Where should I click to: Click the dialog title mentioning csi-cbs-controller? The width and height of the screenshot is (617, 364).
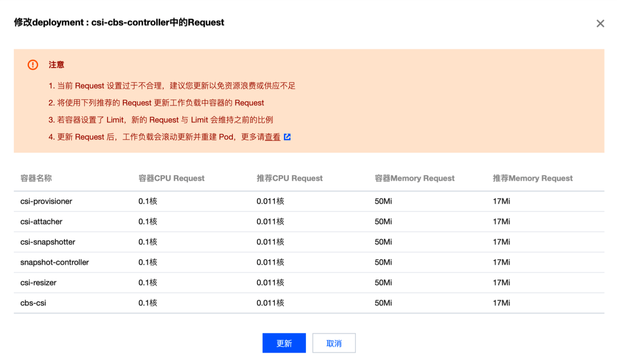point(119,22)
